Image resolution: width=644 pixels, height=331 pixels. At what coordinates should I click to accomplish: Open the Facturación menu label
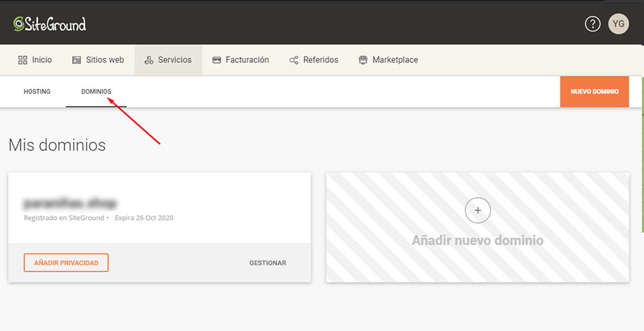[247, 60]
